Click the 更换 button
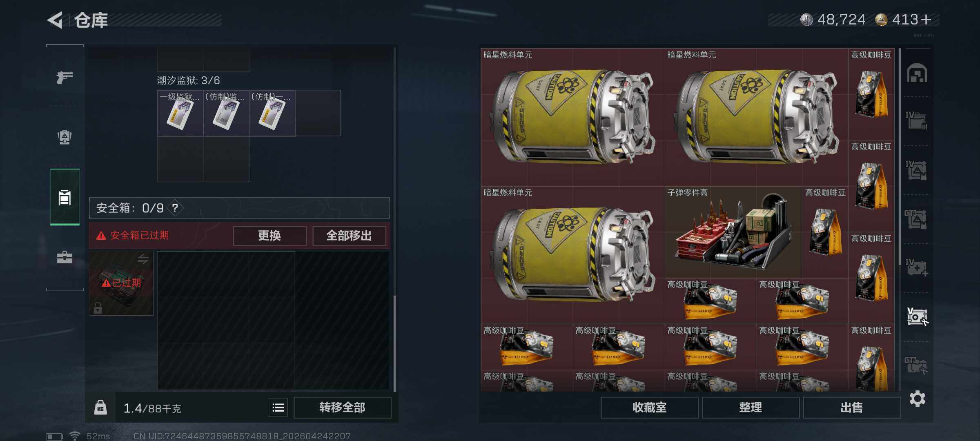Viewport: 980px width, 441px height. point(269,236)
